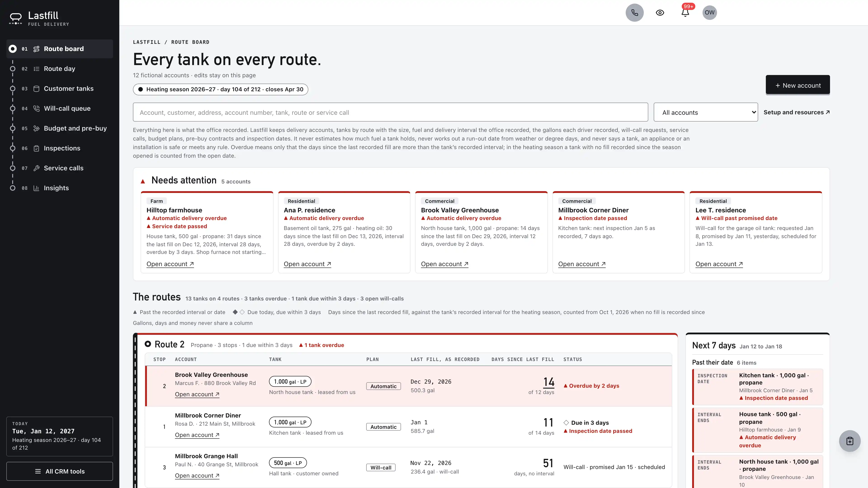Click the phone icon in the header
This screenshot has width=868, height=488.
[x=634, y=12]
